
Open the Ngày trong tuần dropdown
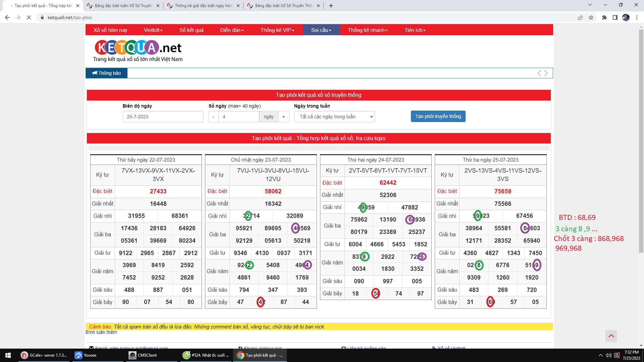point(334,117)
